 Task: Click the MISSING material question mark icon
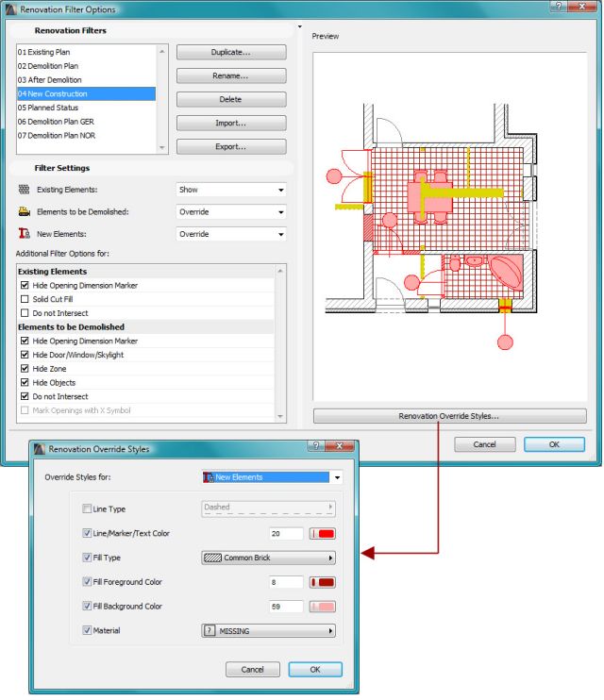click(209, 630)
